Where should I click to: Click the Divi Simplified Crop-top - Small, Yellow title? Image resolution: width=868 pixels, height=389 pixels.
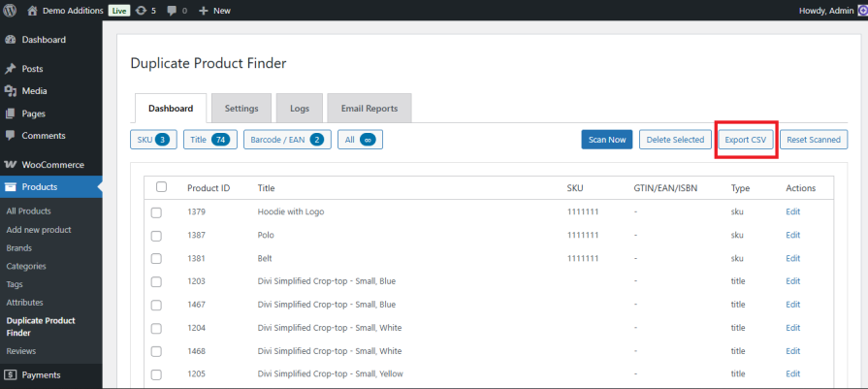click(330, 374)
